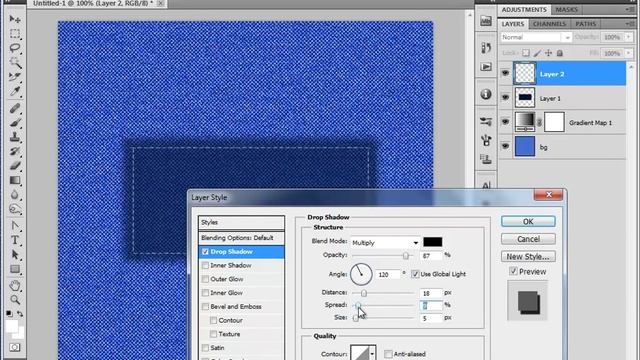Enable the Contour sub-option checkbox

tap(213, 320)
